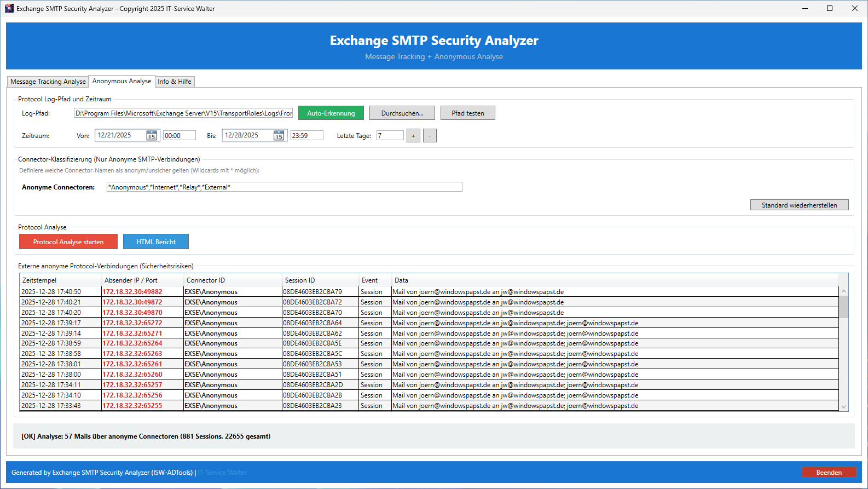Click the Anonyme Connectoren input field
868x489 pixels.
tap(284, 187)
